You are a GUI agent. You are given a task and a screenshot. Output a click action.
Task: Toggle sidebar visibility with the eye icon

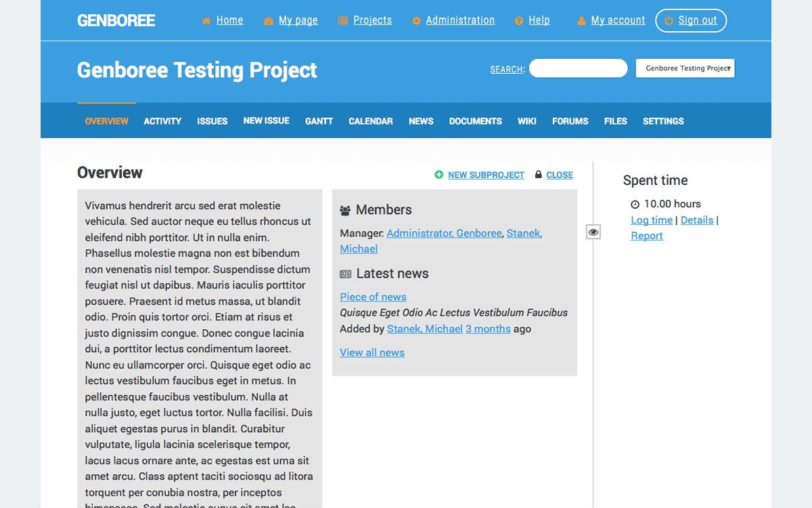point(593,232)
